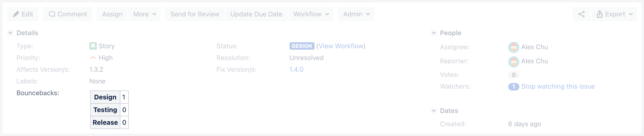
Task: Click the High priority arrow icon
Action: [x=93, y=58]
